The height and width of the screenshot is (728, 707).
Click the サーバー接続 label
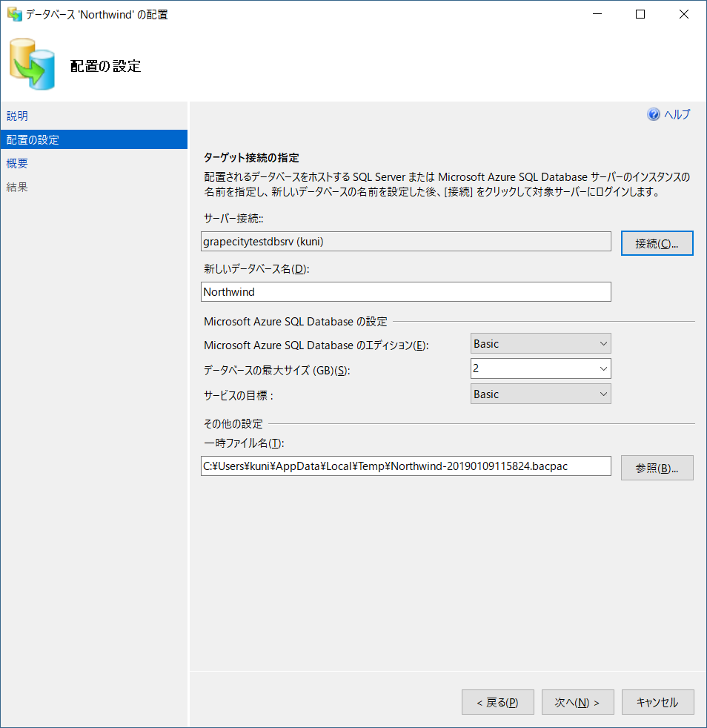click(x=233, y=218)
